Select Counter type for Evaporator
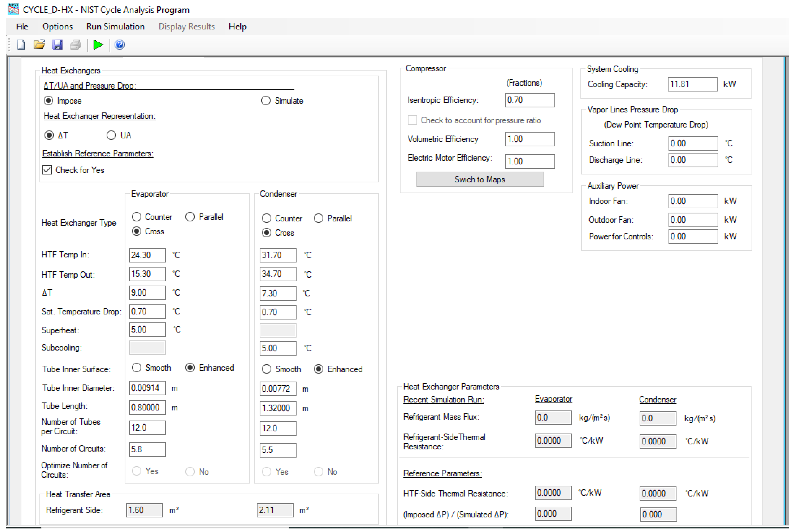Screen dimensions: 796x532 pyautogui.click(x=137, y=217)
